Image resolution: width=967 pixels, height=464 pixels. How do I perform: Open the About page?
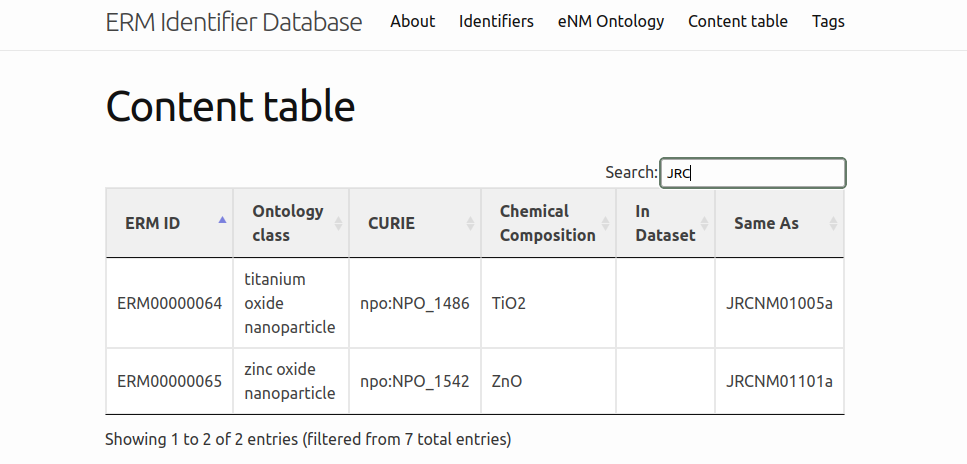tap(412, 21)
